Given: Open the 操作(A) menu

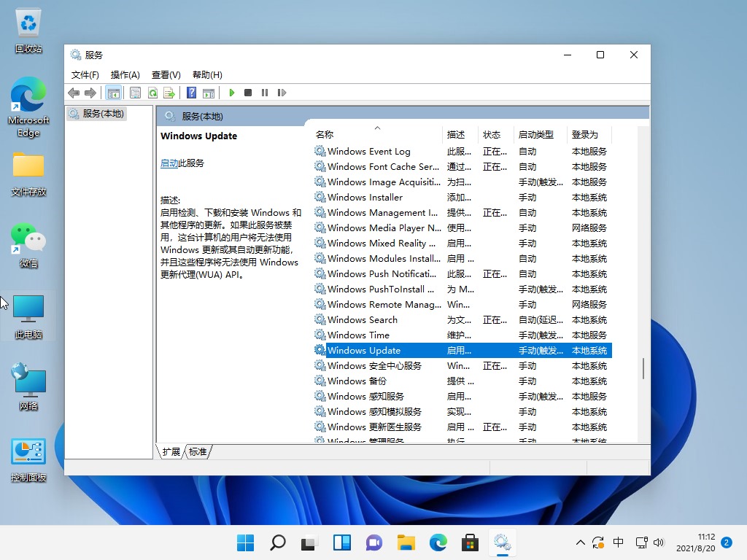Looking at the screenshot, I should pos(125,74).
